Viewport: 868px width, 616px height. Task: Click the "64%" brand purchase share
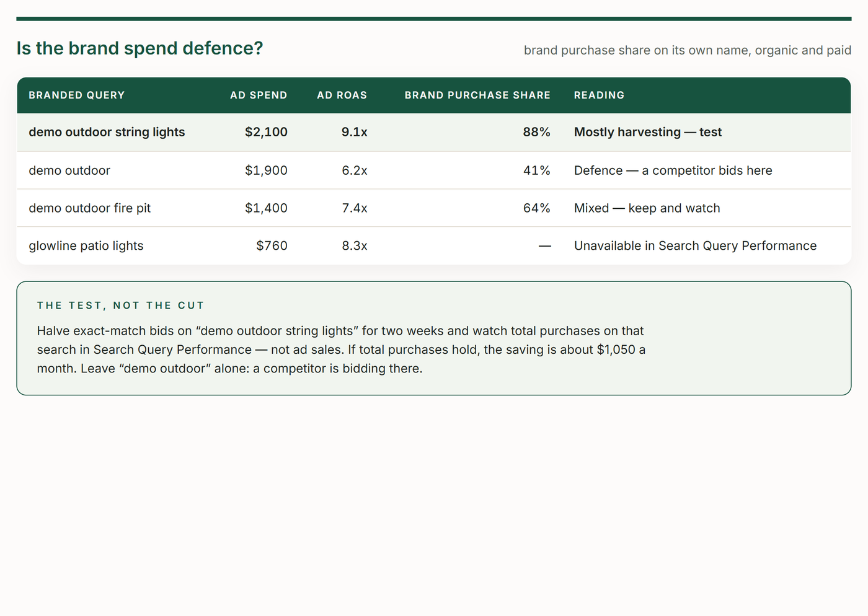[x=536, y=208]
